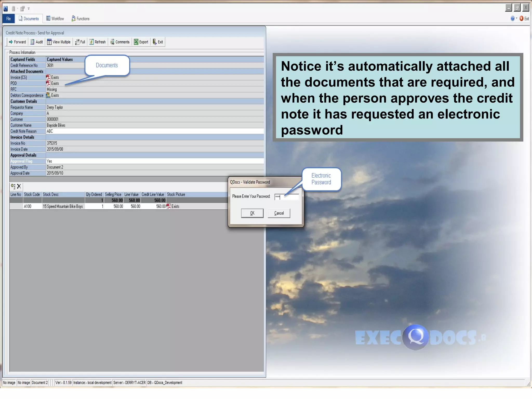
Task: Click the Credit Line Value column header
Action: (153, 195)
